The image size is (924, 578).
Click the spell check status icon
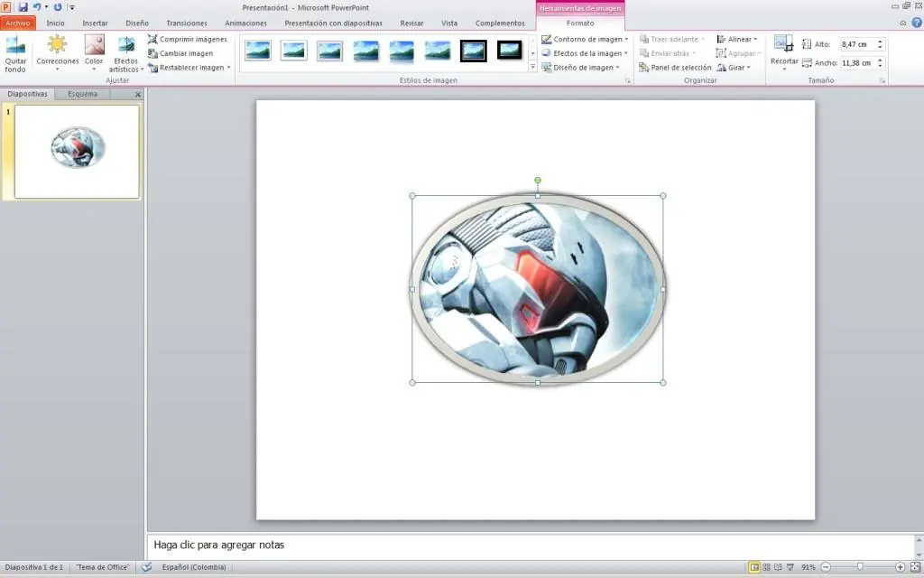pos(147,567)
